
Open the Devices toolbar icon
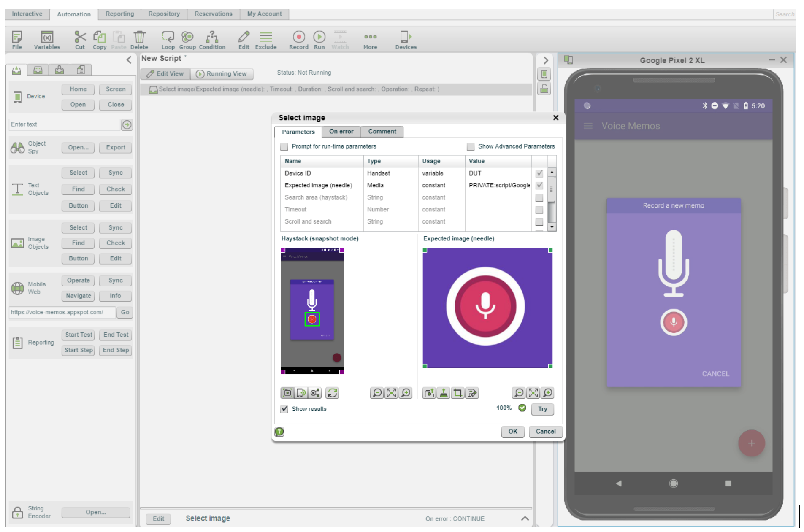(x=405, y=39)
